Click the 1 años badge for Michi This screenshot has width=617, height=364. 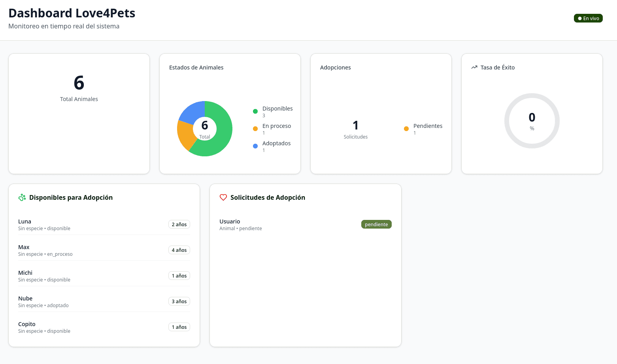click(179, 276)
